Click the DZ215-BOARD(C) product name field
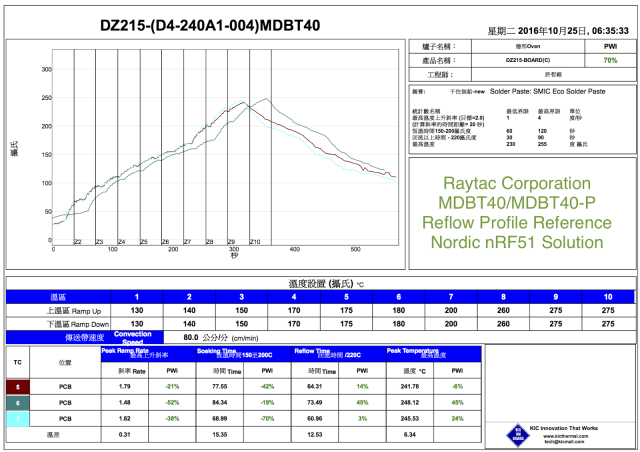Viewport: 640px width, 452px height. pyautogui.click(x=525, y=60)
